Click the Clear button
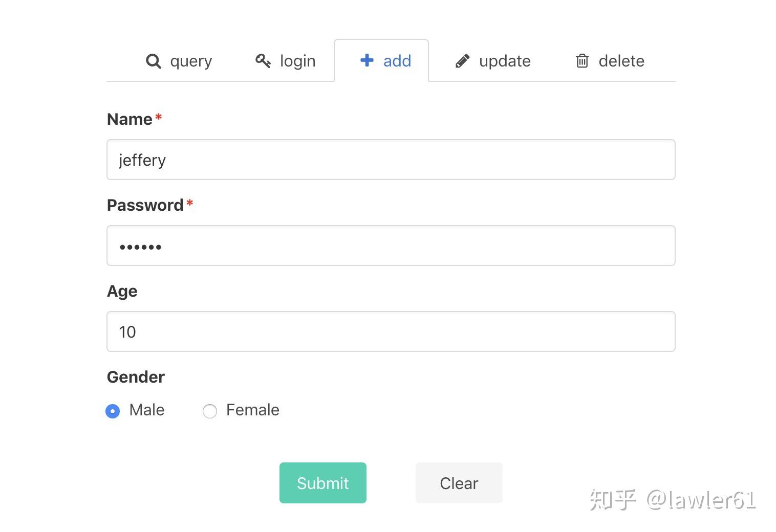Screen dimensions: 776x532 (x=458, y=482)
